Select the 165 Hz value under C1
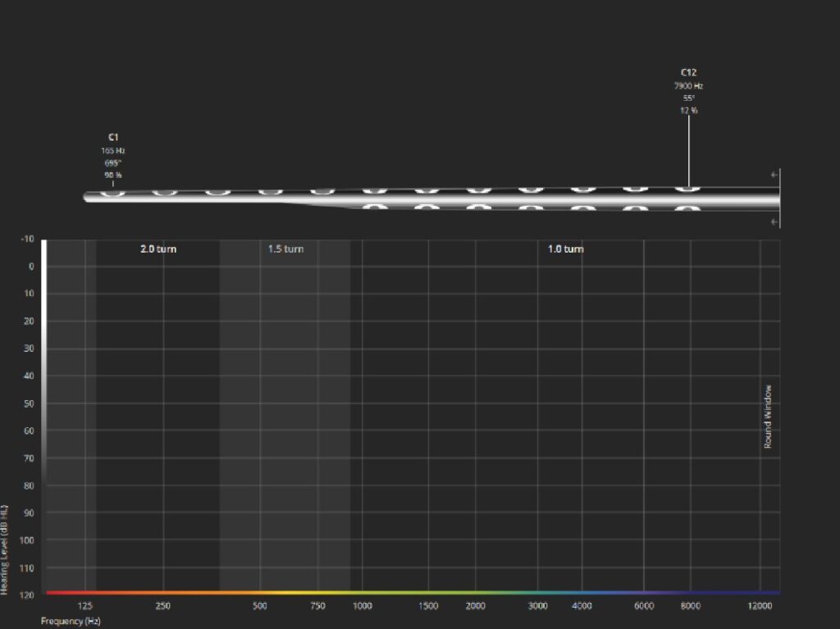The image size is (840, 629). coord(113,151)
